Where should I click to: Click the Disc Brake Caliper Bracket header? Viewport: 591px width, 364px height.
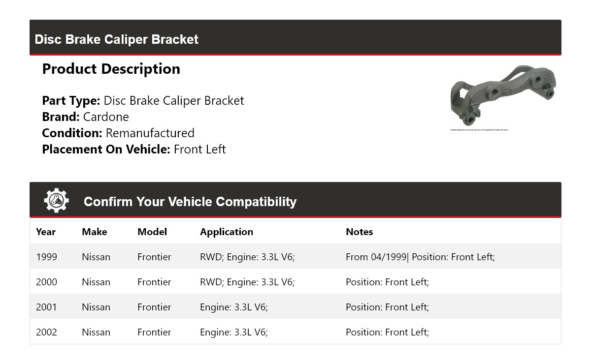(x=117, y=39)
